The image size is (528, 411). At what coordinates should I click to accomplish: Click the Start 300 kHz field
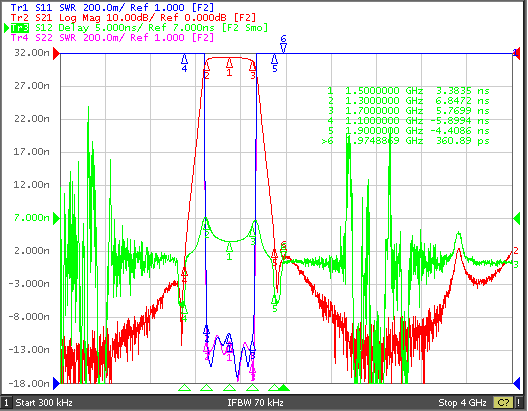point(44,403)
